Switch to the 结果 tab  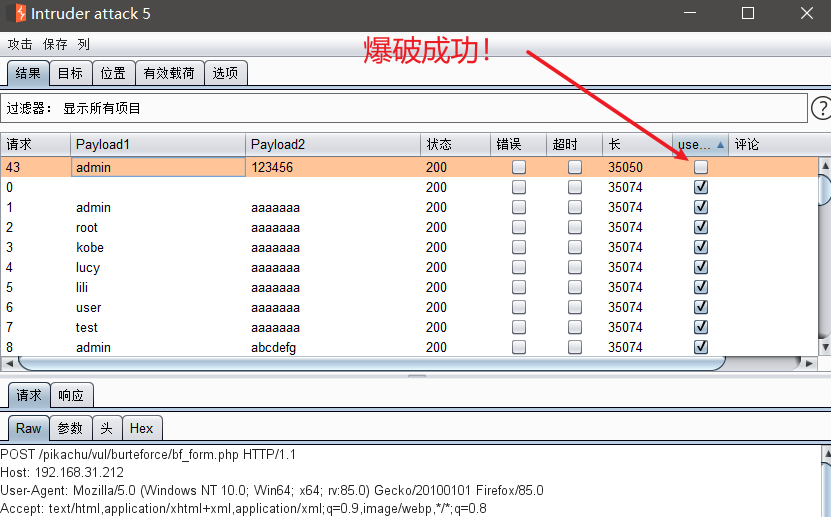click(x=28, y=73)
